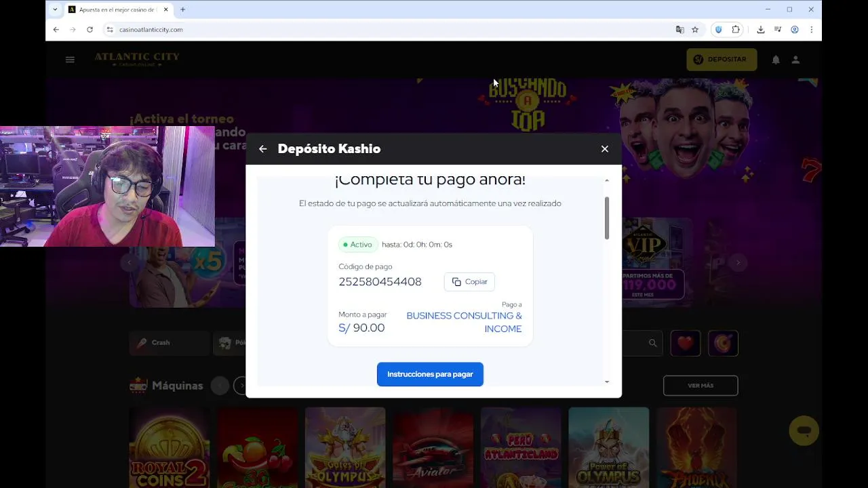Select the S/ 90.00 amount
This screenshot has height=488, width=868.
361,328
